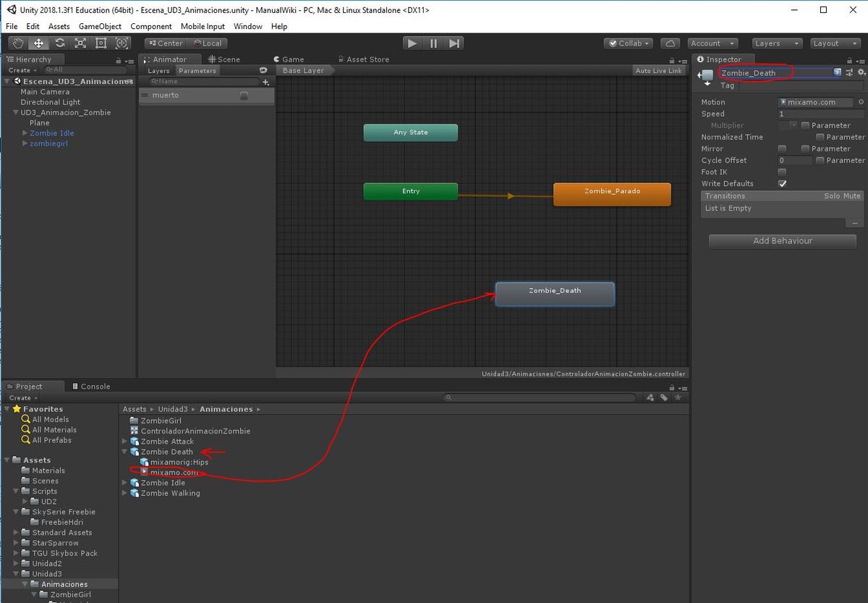The image size is (868, 603).
Task: Expand Zombie Attack asset
Action: [x=125, y=442]
